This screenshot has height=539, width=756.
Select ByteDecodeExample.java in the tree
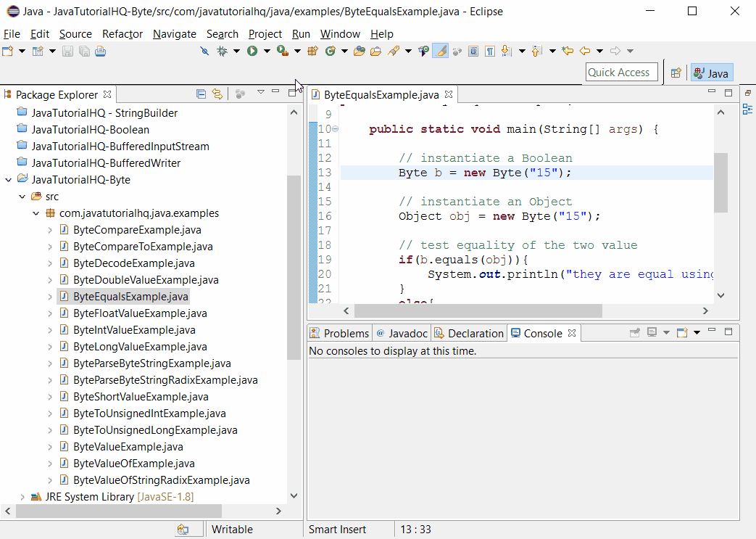tap(133, 263)
